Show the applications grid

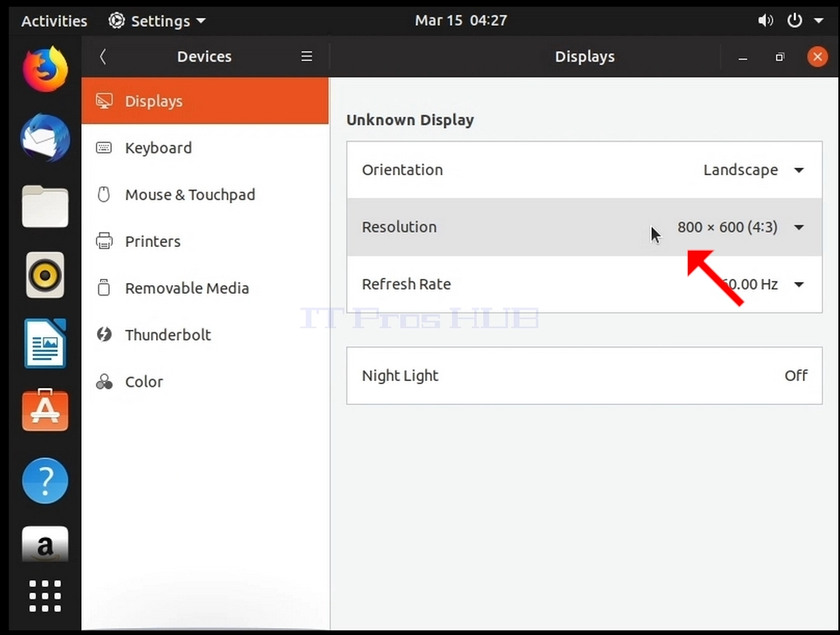45,596
